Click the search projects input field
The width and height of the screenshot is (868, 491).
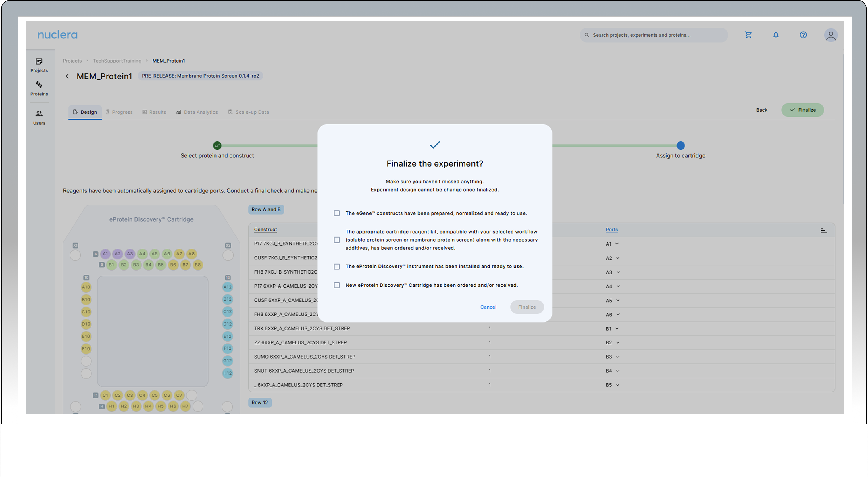[654, 35]
